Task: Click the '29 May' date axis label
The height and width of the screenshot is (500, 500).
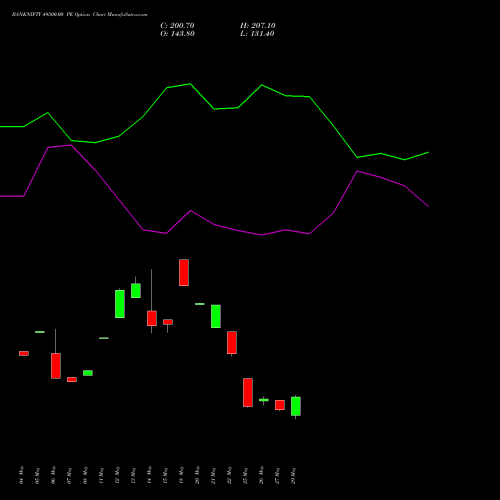Action: pyautogui.click(x=293, y=475)
